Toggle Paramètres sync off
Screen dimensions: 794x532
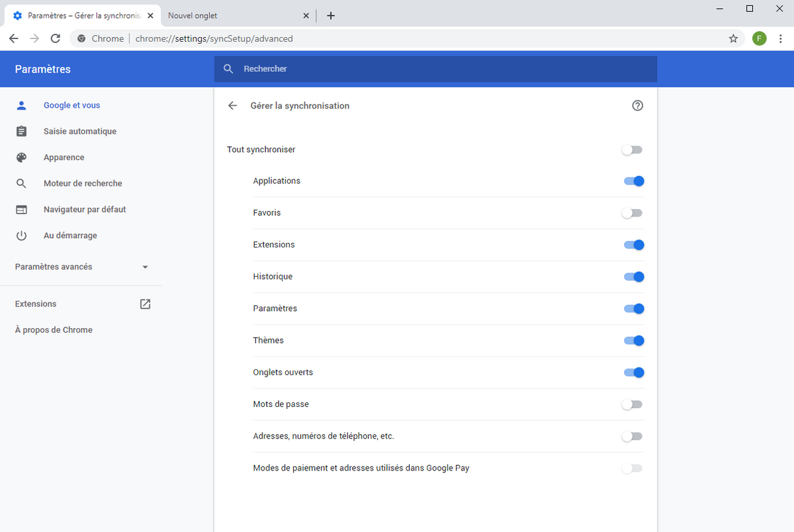pos(634,308)
